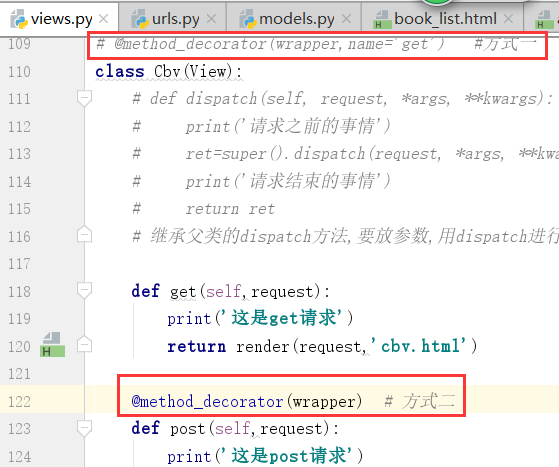Viewport: 559px width, 467px height.
Task: Place cursor on 'class Cbv(View):' text
Action: coord(169,72)
